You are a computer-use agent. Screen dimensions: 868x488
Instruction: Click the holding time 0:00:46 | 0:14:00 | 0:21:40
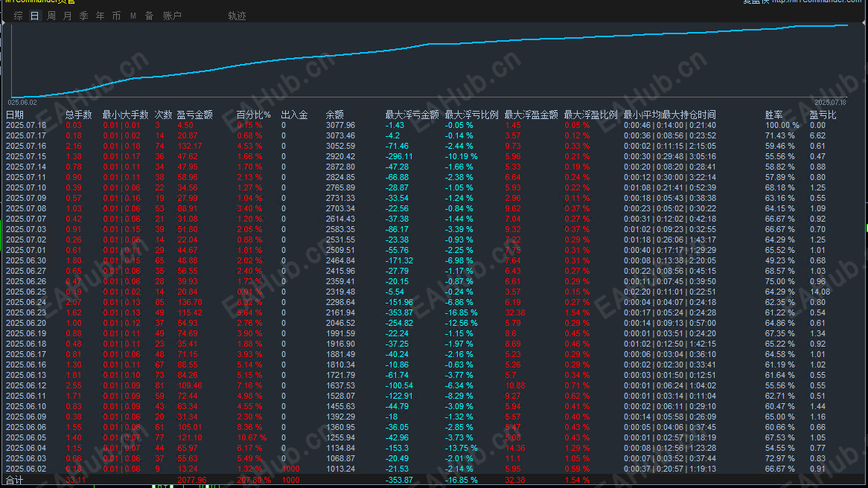point(670,126)
